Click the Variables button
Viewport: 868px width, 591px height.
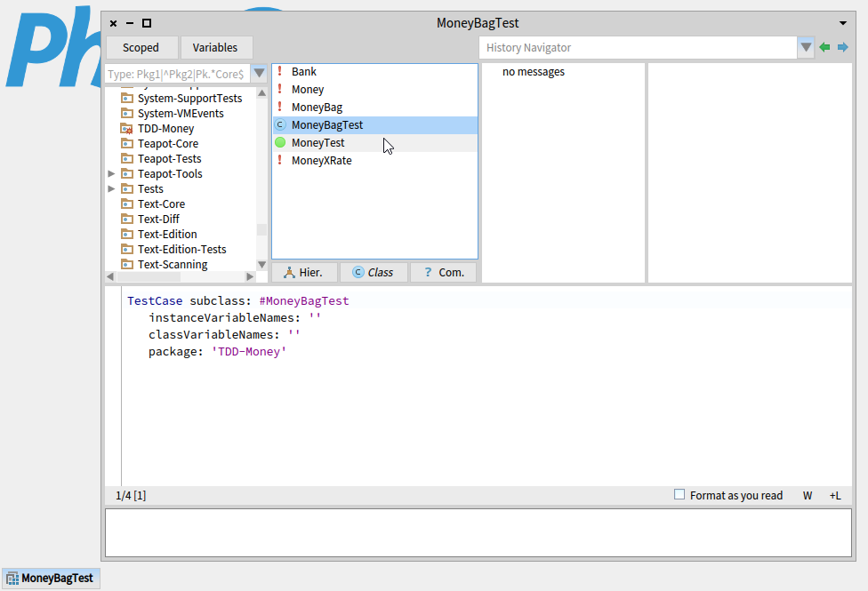coord(216,48)
